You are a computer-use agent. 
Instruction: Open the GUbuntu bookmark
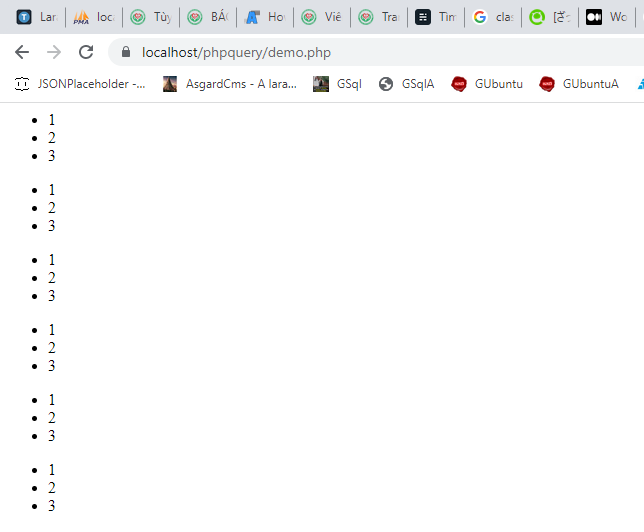point(487,84)
